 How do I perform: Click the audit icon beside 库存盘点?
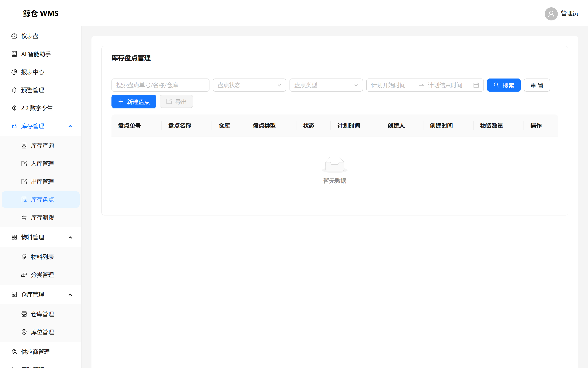point(24,200)
